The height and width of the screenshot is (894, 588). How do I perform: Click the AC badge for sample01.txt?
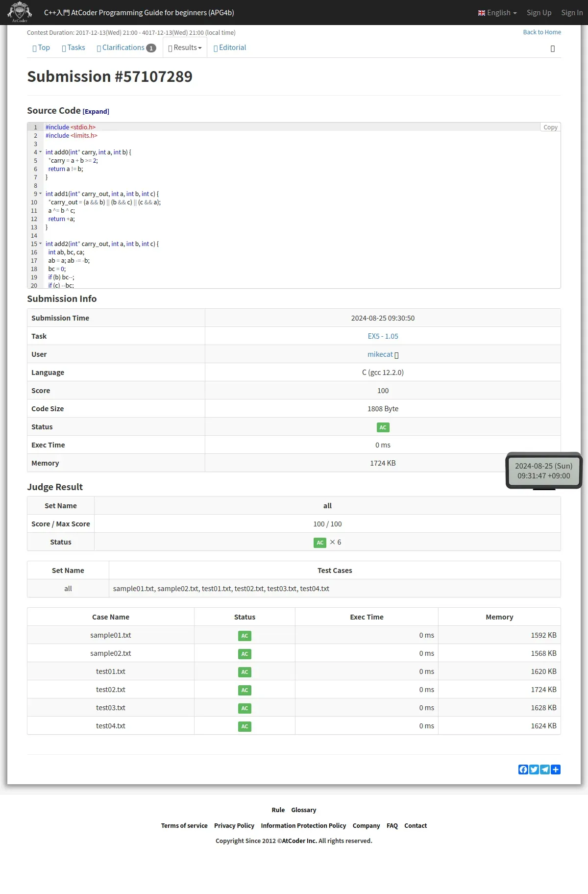245,636
